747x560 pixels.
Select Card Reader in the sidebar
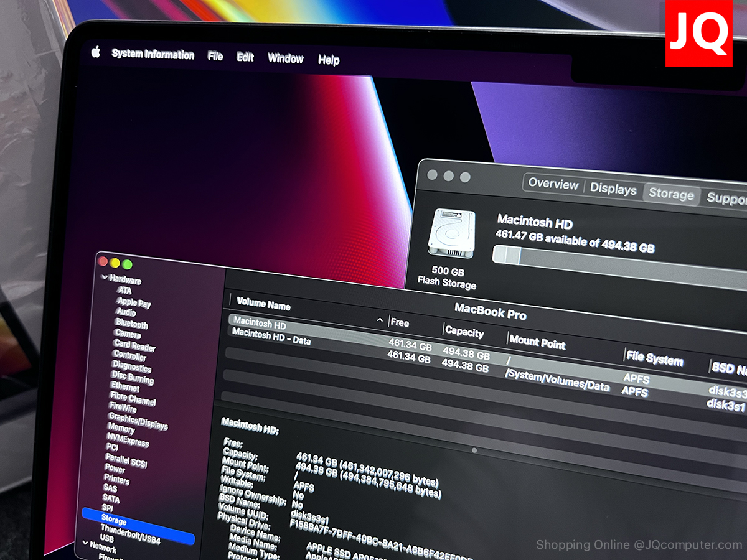coord(134,347)
